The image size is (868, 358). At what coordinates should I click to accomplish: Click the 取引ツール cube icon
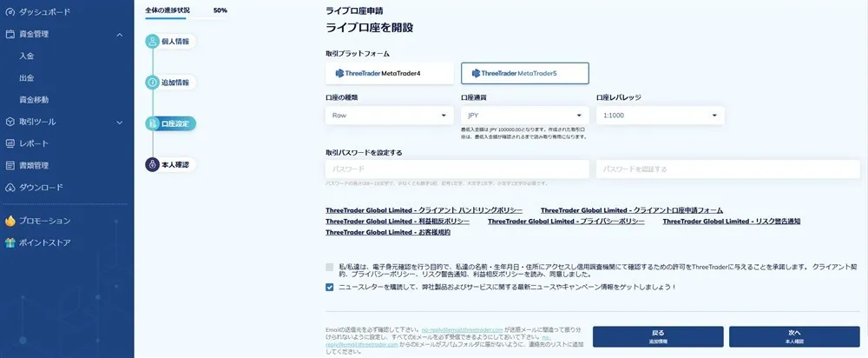10,122
